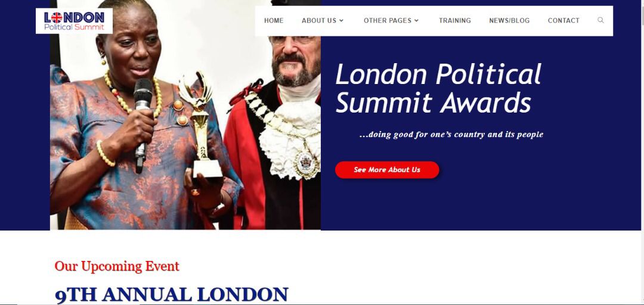Click the 9TH ANNUAL LONDON heading

172,295
